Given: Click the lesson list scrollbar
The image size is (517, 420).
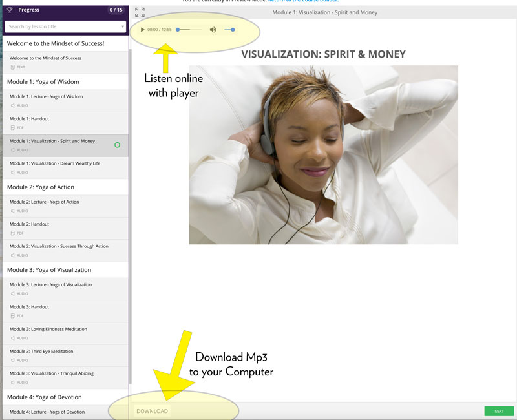Looking at the screenshot, I should (130, 216).
